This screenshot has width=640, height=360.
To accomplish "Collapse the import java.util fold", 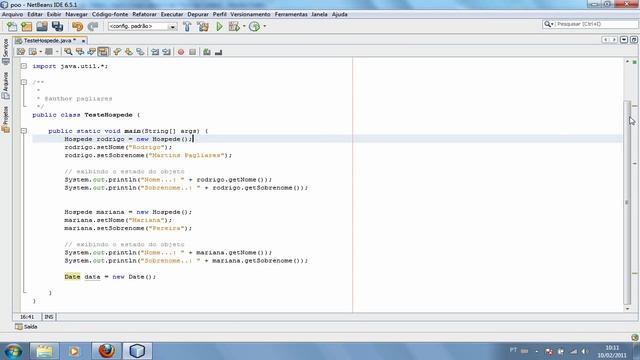I will pyautogui.click(x=24, y=66).
